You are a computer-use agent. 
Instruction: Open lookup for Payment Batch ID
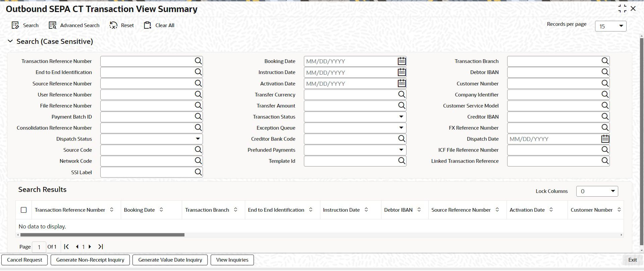click(198, 117)
